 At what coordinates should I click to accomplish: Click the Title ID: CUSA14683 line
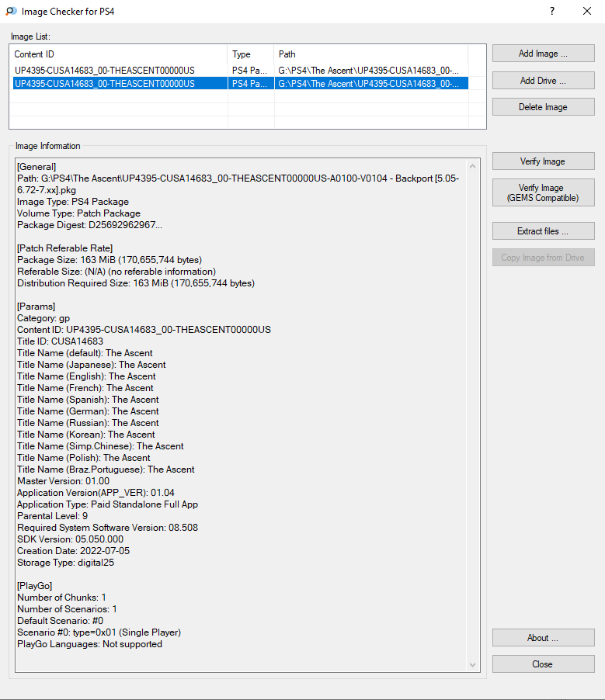(x=60, y=341)
